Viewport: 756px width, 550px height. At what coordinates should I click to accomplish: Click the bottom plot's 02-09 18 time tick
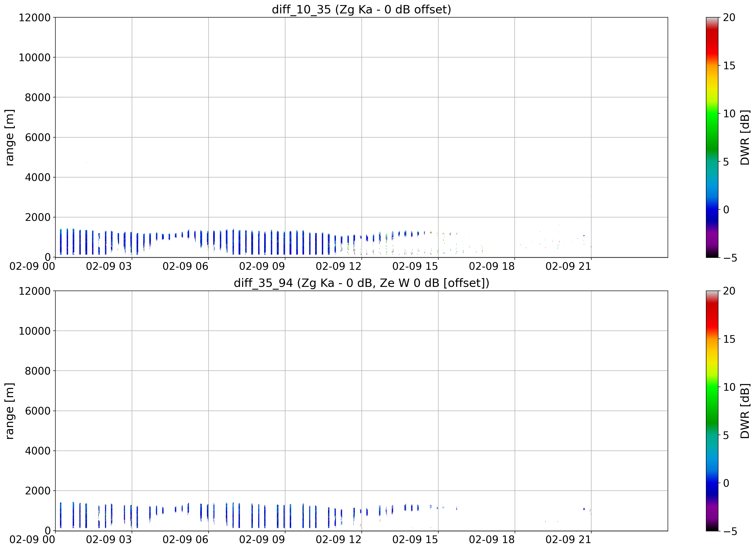(x=492, y=540)
